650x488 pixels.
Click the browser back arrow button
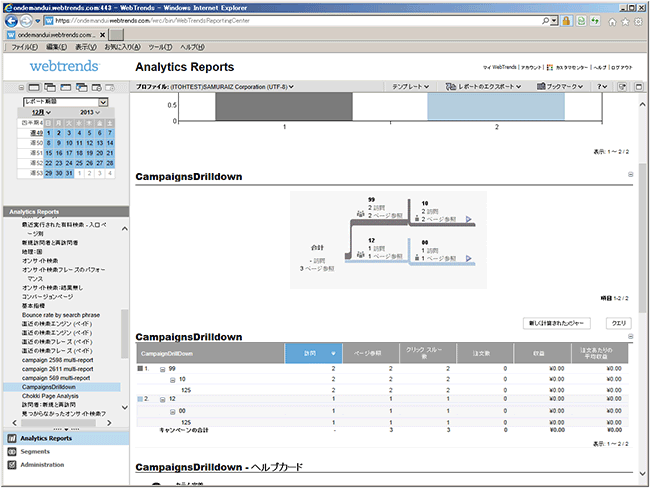[12, 20]
